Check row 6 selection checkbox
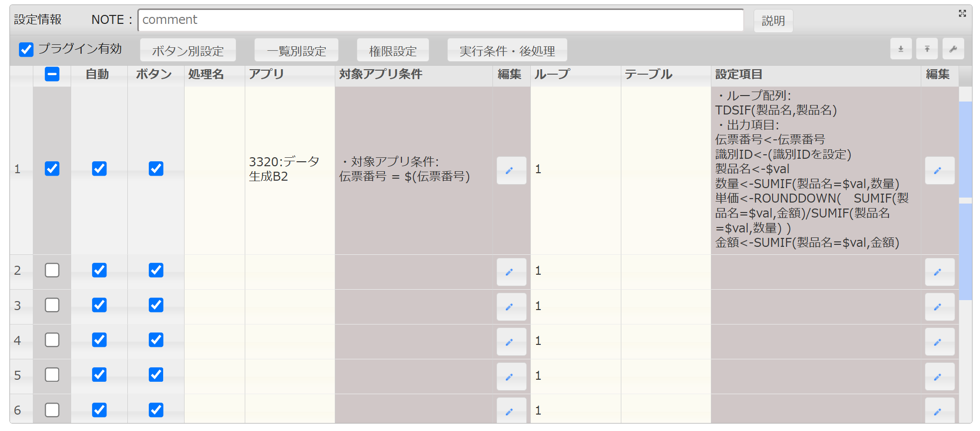Viewport: 980px width, 431px height. point(52,410)
